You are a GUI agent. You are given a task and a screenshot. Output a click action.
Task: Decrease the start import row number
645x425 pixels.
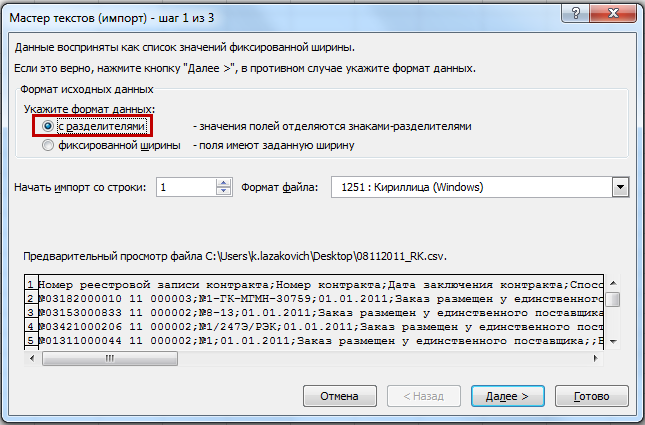pyautogui.click(x=223, y=192)
